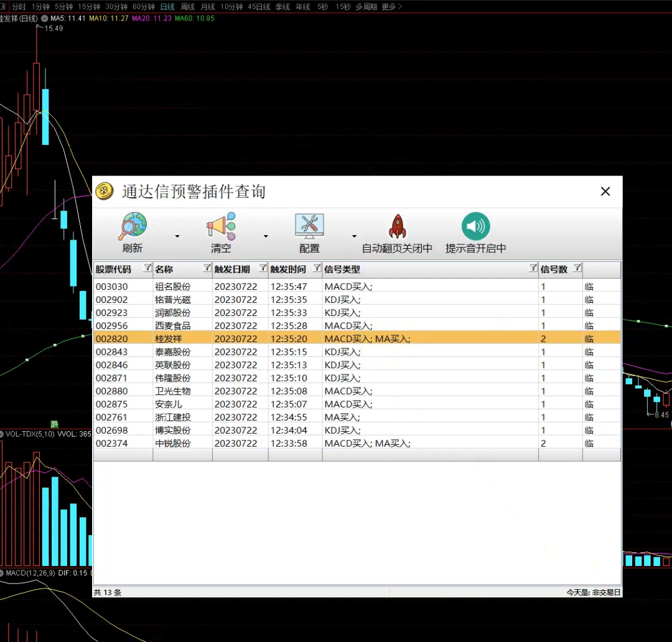Image resolution: width=672 pixels, height=642 pixels.
Task: Toggle alert sound speaker icon (提示音开启中)
Action: click(476, 226)
